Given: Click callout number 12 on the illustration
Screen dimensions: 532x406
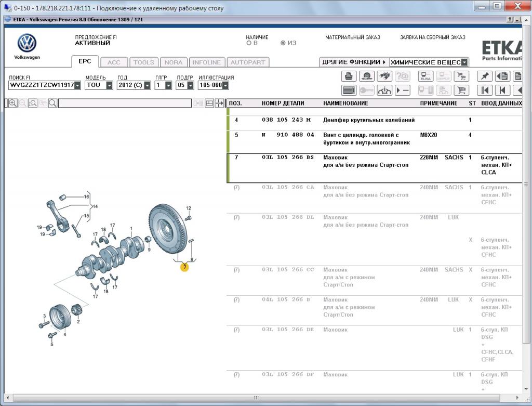Looking at the screenshot, I should [189, 208].
